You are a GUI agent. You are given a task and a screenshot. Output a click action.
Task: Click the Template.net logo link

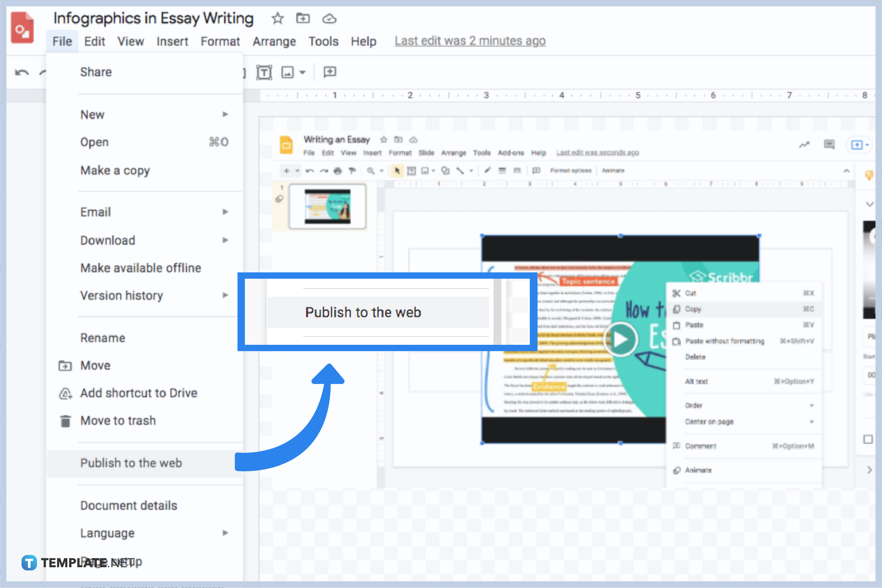click(x=76, y=563)
